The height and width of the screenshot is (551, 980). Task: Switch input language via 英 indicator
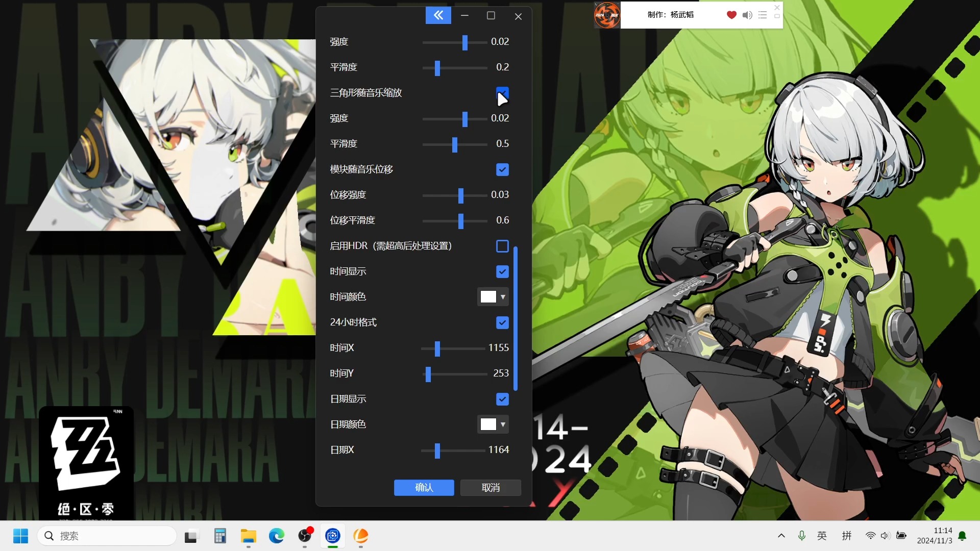pyautogui.click(x=822, y=536)
